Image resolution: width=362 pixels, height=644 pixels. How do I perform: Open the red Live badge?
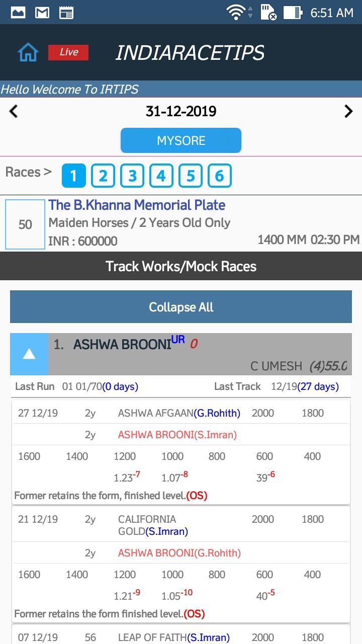[68, 52]
